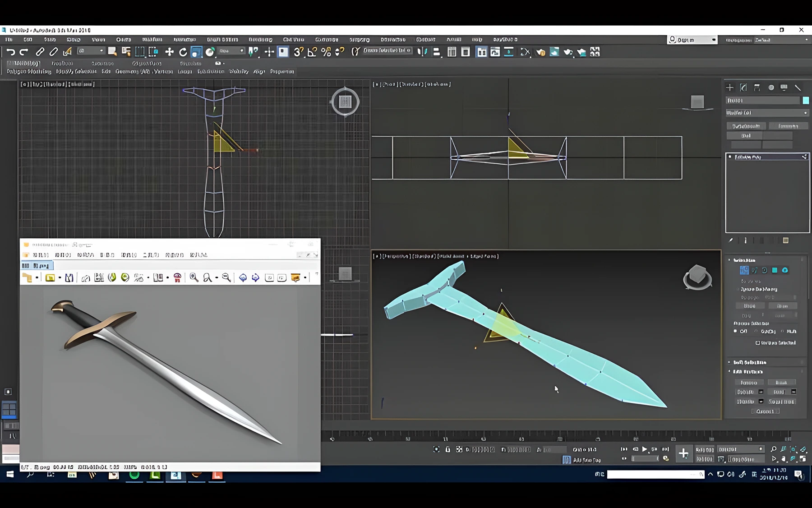Viewport: 812px width, 508px height.
Task: Activate the Select and Rotate tool
Action: [x=183, y=52]
